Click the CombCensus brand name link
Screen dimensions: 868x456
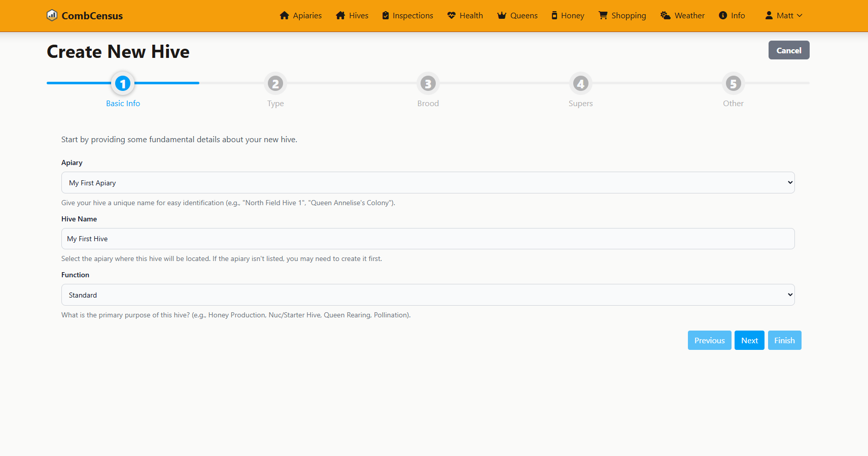pos(92,16)
